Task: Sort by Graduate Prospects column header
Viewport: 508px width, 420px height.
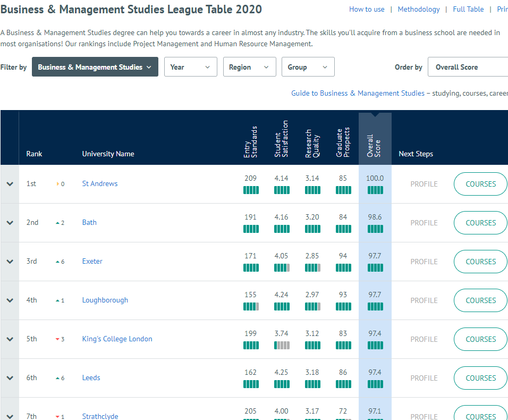Action: (343, 142)
